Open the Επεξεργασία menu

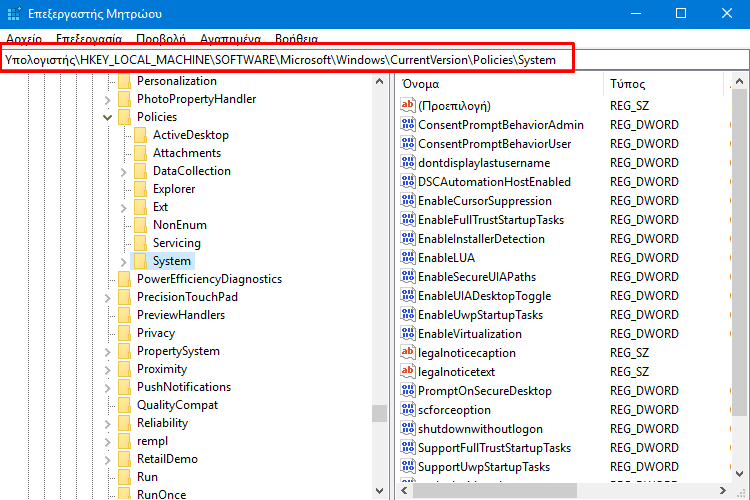coord(89,39)
